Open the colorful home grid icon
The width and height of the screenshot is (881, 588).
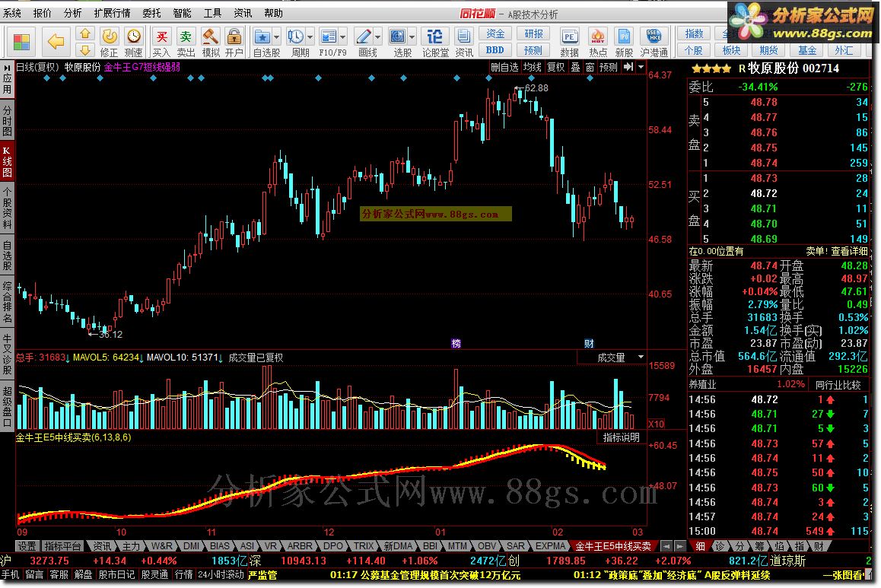pyautogui.click(x=21, y=42)
